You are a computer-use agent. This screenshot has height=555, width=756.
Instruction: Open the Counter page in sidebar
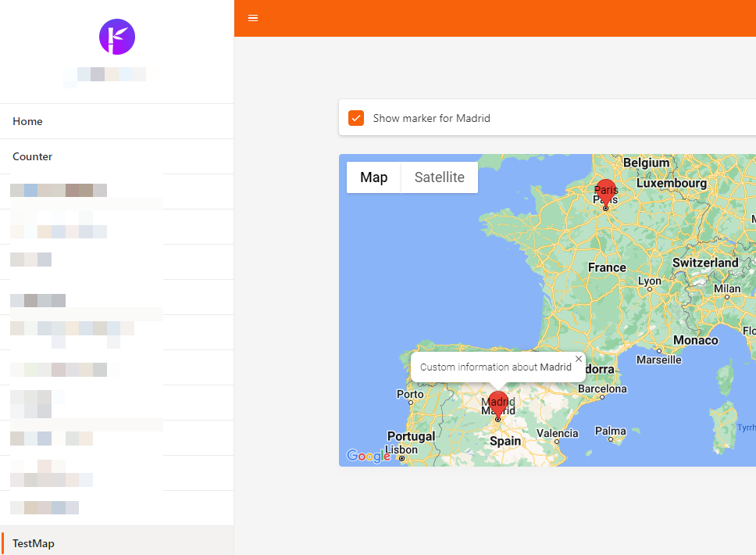tap(33, 156)
